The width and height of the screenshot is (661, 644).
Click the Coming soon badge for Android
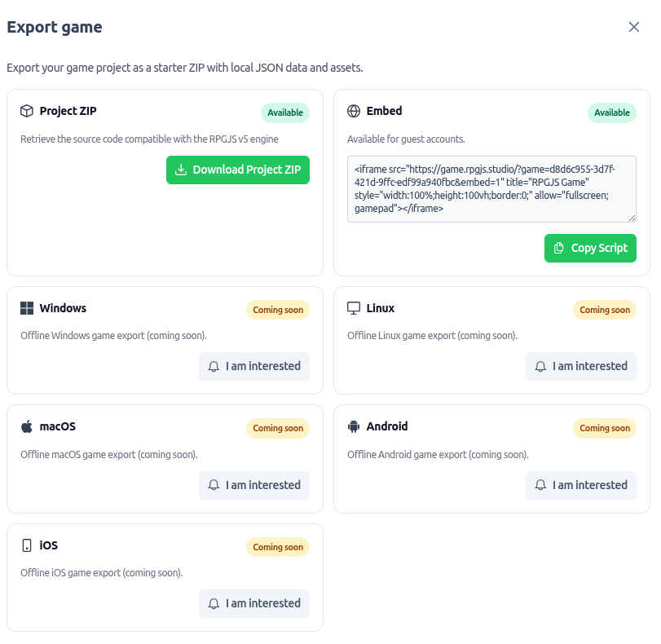(x=604, y=428)
